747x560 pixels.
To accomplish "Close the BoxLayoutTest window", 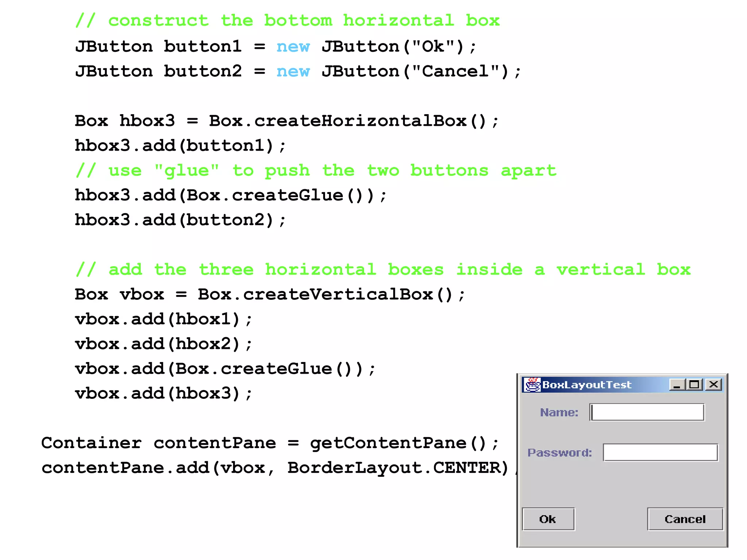I will coord(713,385).
